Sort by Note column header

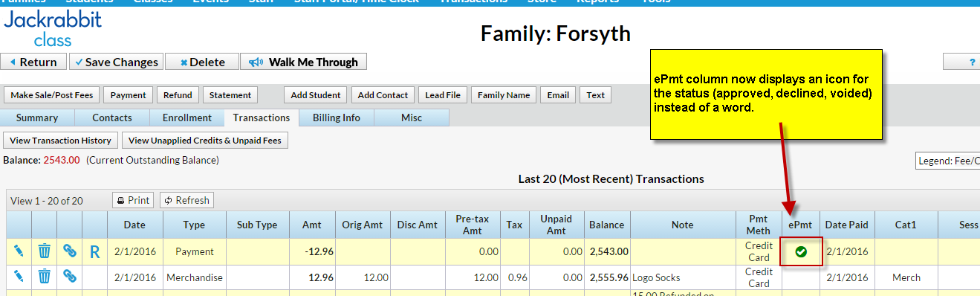(682, 225)
